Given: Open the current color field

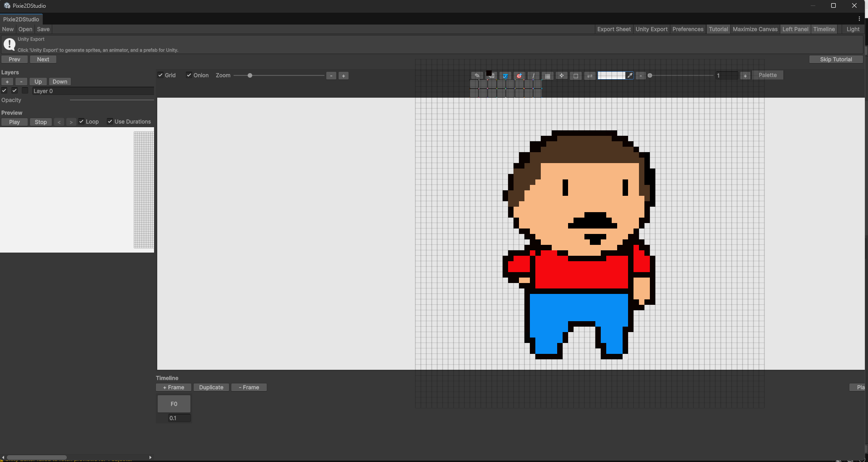Looking at the screenshot, I should (x=612, y=75).
